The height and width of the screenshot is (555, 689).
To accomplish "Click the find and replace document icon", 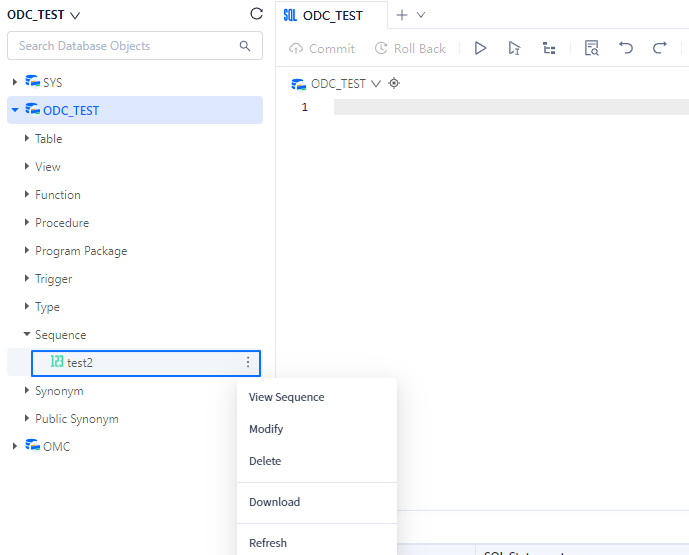I will pos(591,48).
